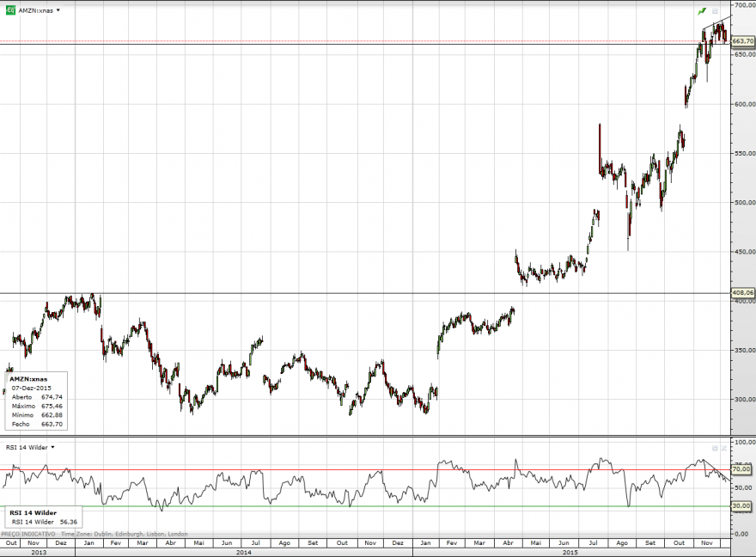Screen dimensions: 756x557
Task: Click the green Eq equity icon
Action: coord(10,10)
